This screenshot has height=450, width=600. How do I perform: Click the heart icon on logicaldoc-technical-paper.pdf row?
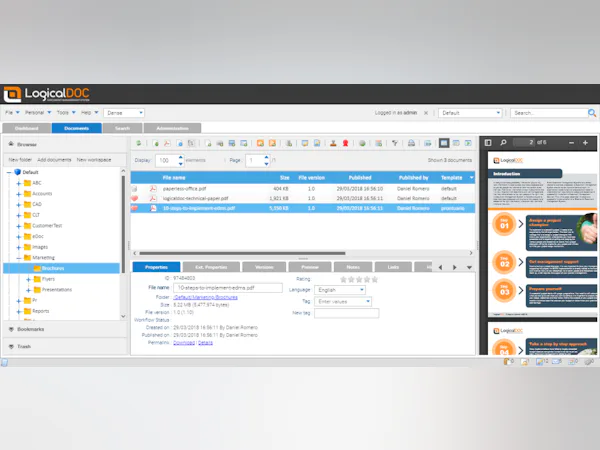135,198
